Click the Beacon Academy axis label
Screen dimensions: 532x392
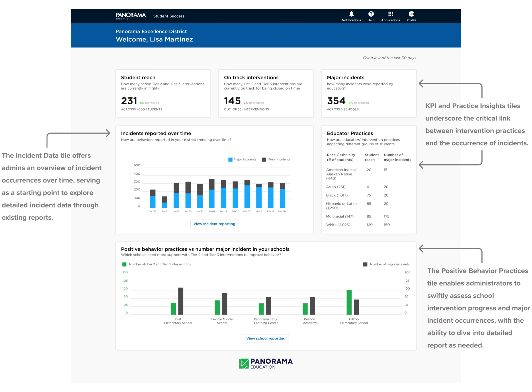click(x=310, y=321)
